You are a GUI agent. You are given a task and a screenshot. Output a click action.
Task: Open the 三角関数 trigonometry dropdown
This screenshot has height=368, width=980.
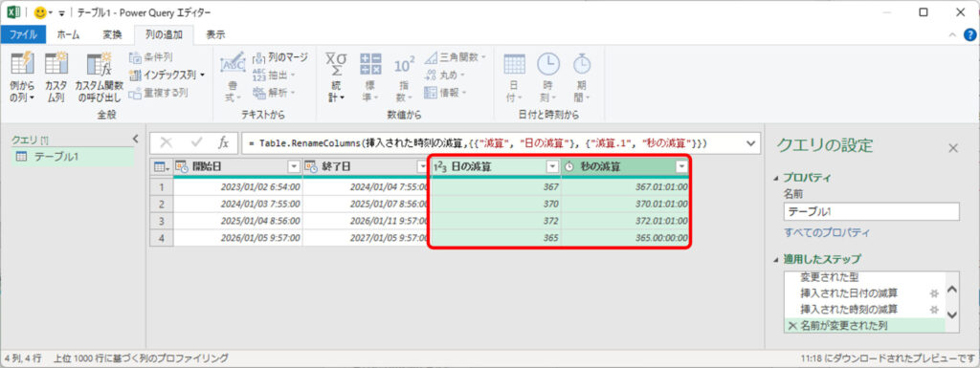[456, 57]
